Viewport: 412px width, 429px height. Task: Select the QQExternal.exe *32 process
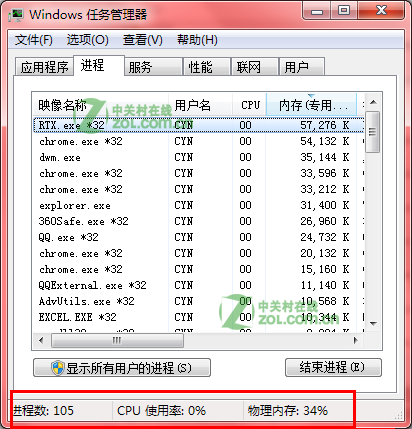point(199,285)
